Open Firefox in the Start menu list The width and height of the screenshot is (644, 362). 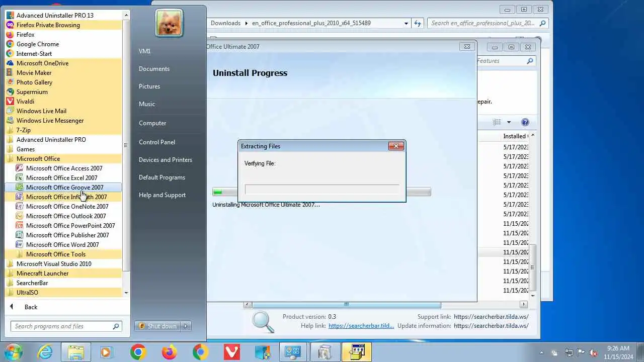(x=63, y=34)
